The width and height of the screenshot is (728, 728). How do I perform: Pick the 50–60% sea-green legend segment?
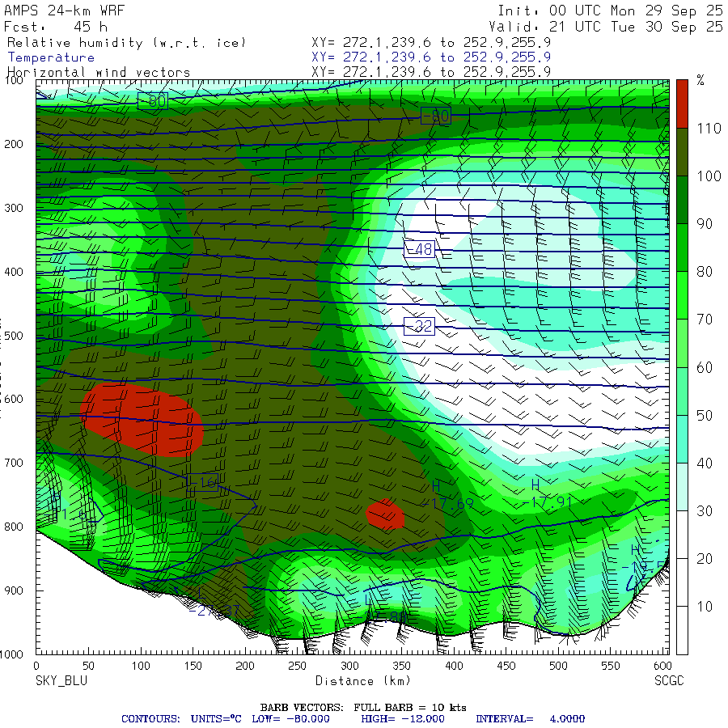click(682, 391)
